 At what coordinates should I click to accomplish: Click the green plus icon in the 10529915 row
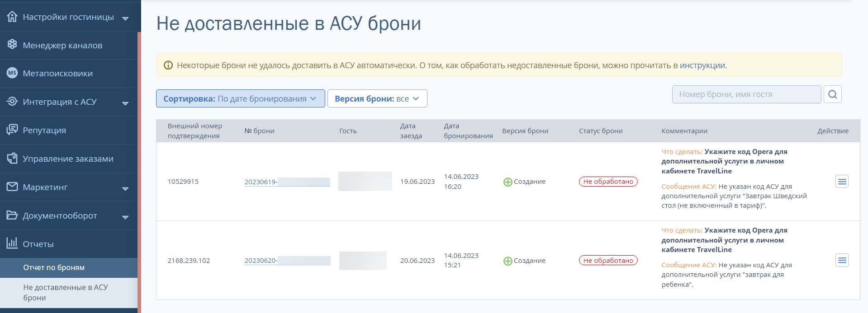(508, 182)
